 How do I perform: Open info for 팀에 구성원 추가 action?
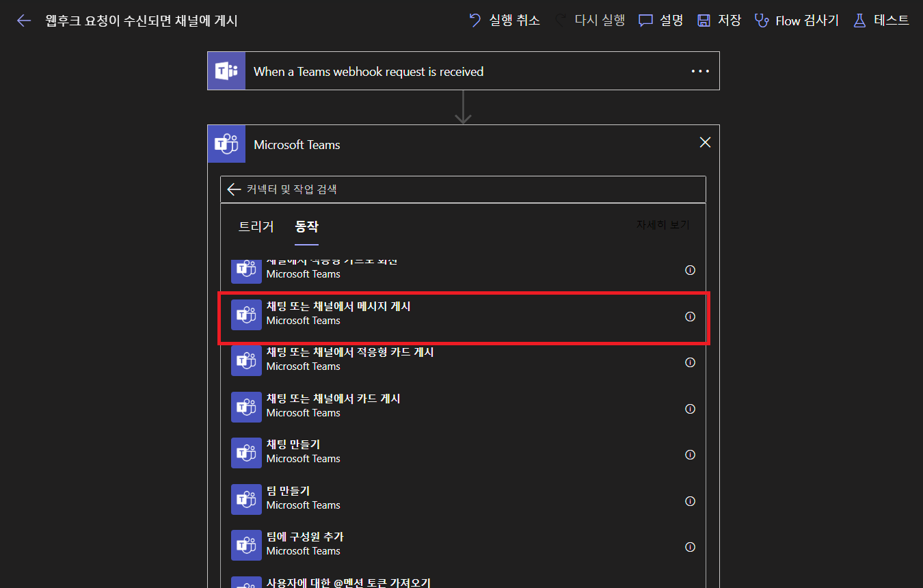pyautogui.click(x=690, y=547)
